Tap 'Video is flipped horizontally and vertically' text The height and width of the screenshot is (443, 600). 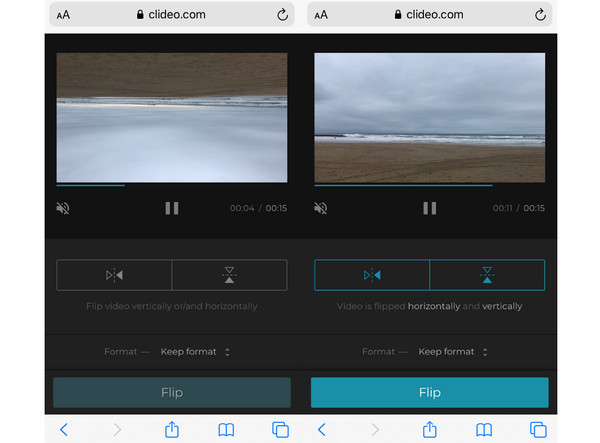430,306
